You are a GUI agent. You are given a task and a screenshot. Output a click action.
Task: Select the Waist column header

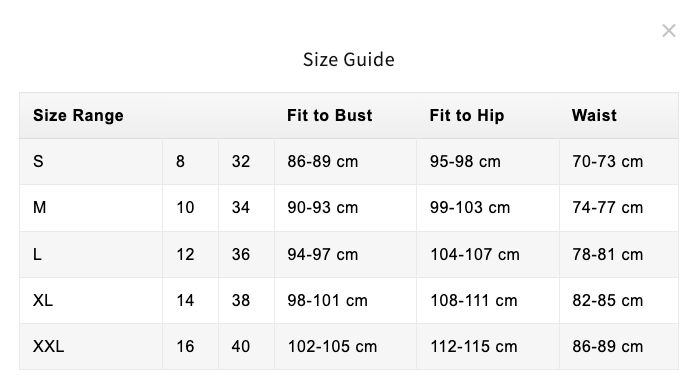(x=594, y=115)
